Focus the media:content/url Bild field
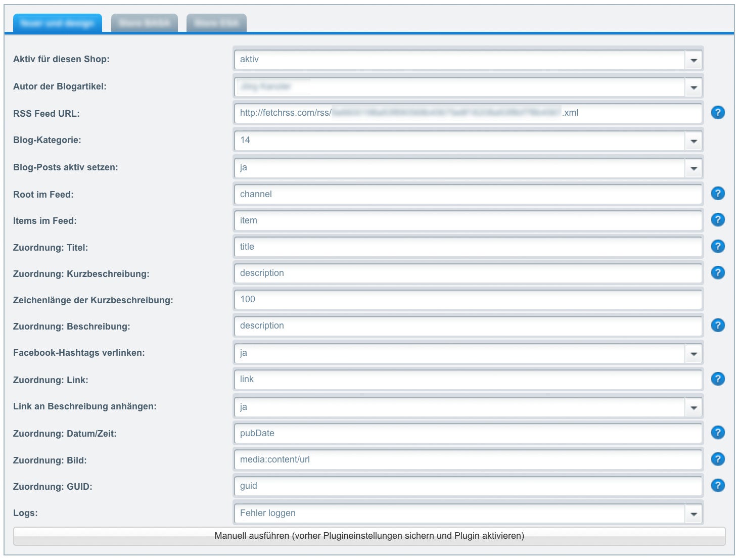The width and height of the screenshot is (739, 560). coord(468,459)
